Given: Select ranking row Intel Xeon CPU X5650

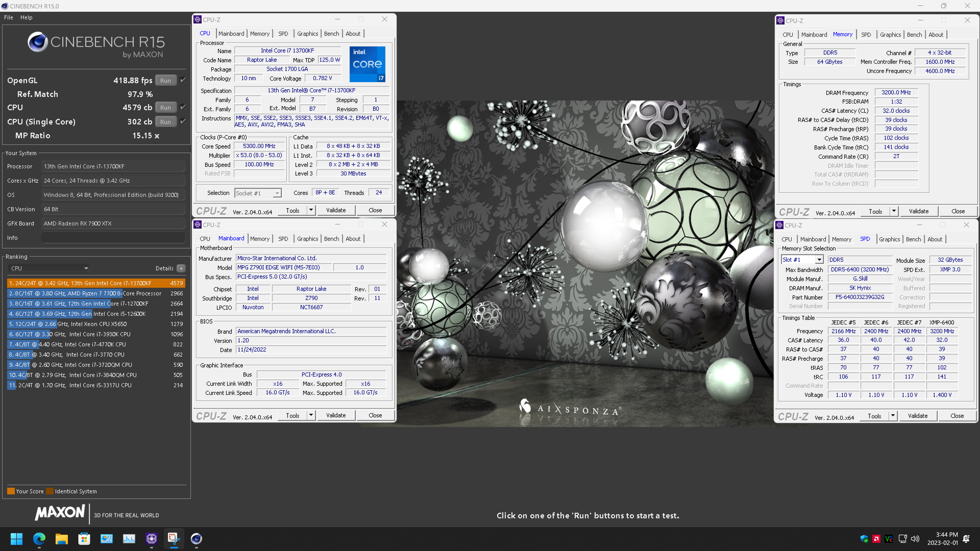Looking at the screenshot, I should click(x=96, y=324).
